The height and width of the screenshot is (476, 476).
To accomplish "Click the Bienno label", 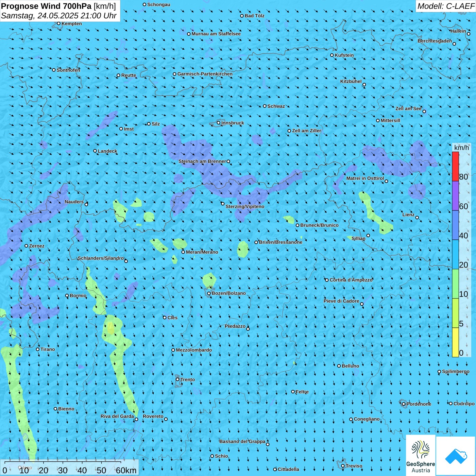I will click(66, 409).
